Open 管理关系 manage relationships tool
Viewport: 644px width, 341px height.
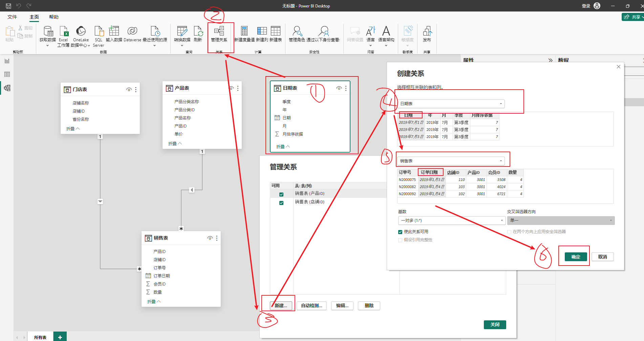coord(219,34)
